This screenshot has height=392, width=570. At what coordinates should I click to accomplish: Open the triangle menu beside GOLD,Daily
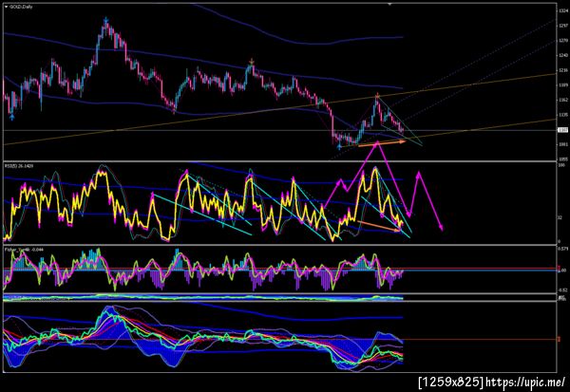pos(7,7)
